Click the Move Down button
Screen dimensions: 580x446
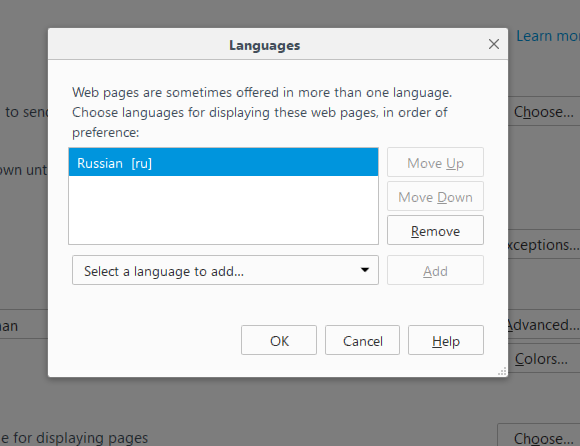coord(435,196)
